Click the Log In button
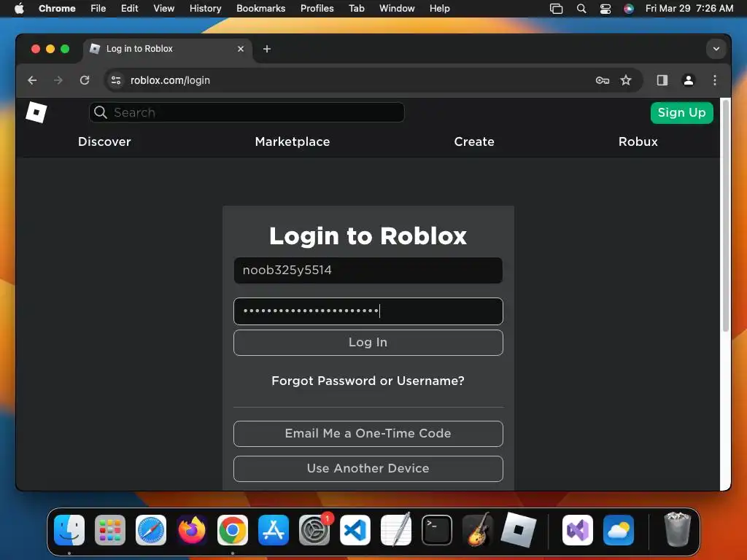This screenshot has width=747, height=560. (368, 343)
